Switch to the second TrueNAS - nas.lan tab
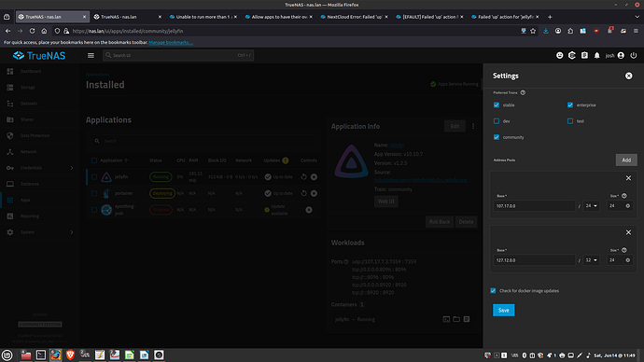 click(x=127, y=17)
